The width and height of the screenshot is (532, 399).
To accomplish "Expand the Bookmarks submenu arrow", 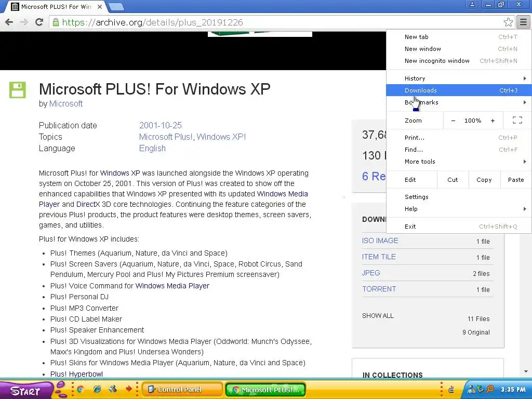I will point(525,102).
